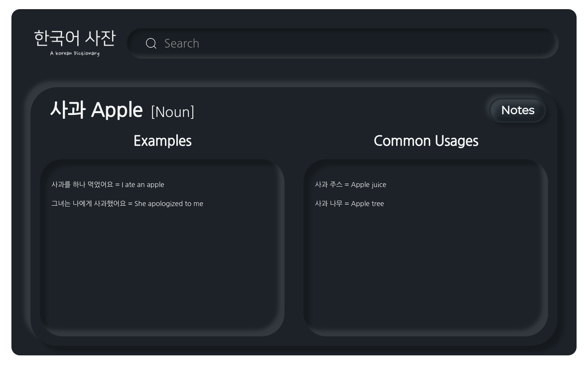Click Korean phrase 사과 주스
The image size is (588, 371).
click(329, 184)
